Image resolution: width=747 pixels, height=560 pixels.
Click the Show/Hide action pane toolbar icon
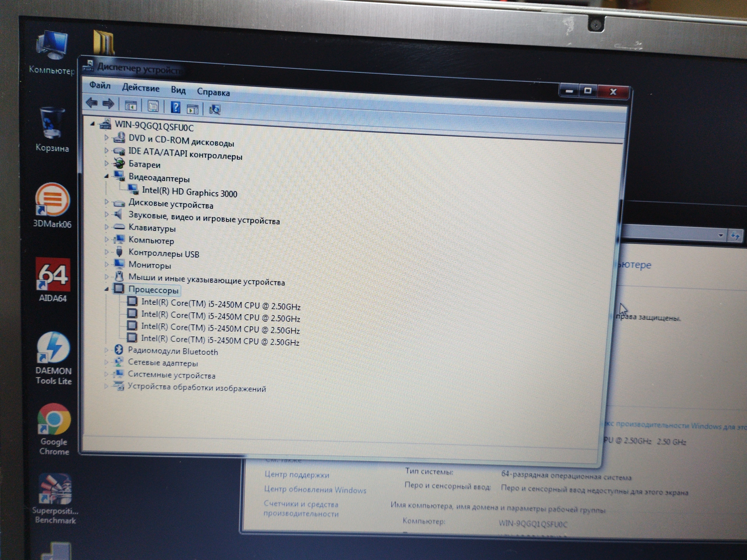point(192,109)
